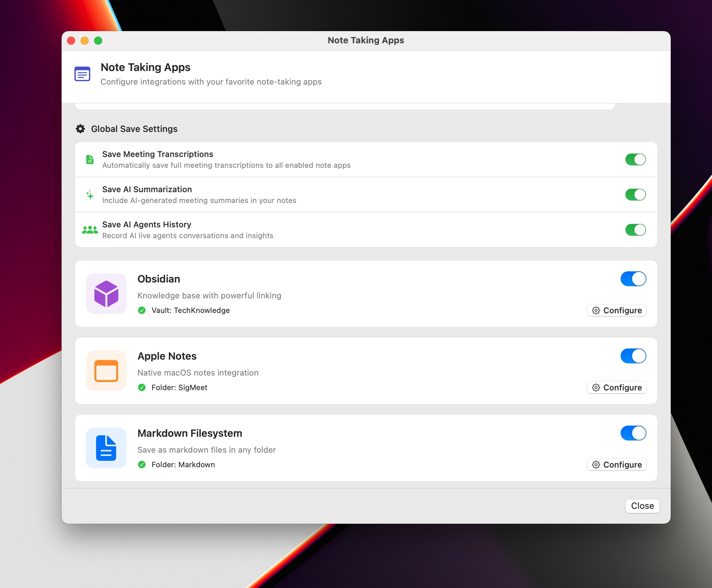
Task: Click the Obsidian app icon
Action: click(x=106, y=293)
